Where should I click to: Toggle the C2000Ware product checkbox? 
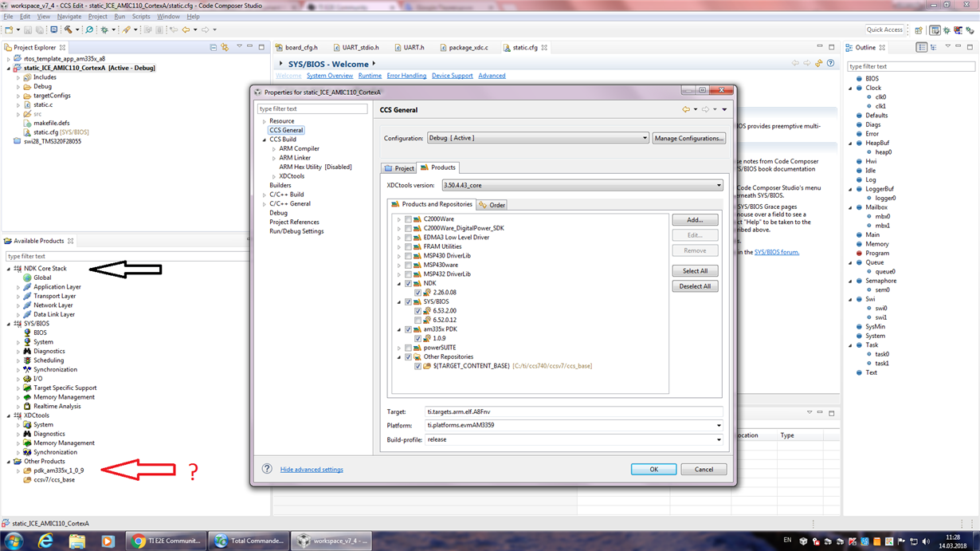(409, 219)
